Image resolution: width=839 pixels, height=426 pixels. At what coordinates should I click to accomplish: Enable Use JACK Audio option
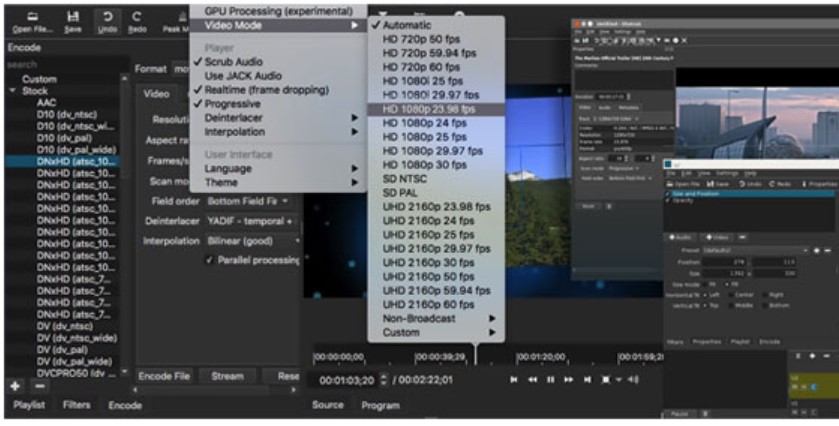point(278,76)
